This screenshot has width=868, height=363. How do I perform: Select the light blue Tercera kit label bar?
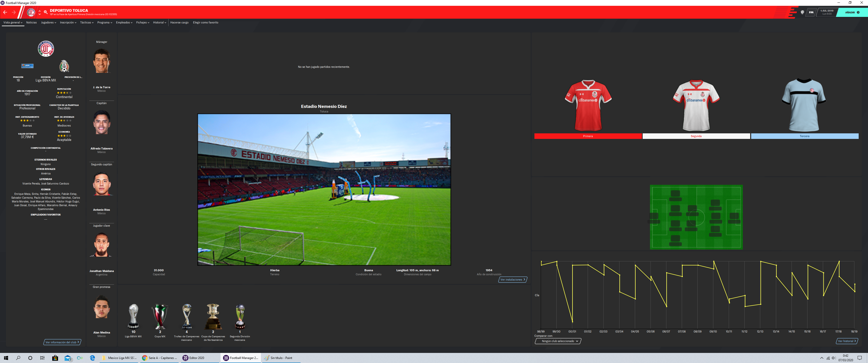pyautogui.click(x=805, y=136)
